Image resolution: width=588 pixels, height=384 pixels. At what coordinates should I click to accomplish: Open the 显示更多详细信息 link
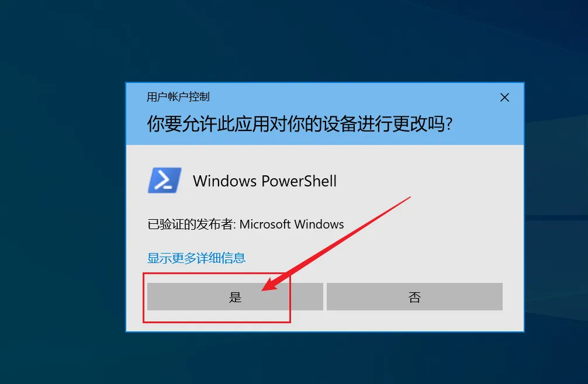[196, 258]
